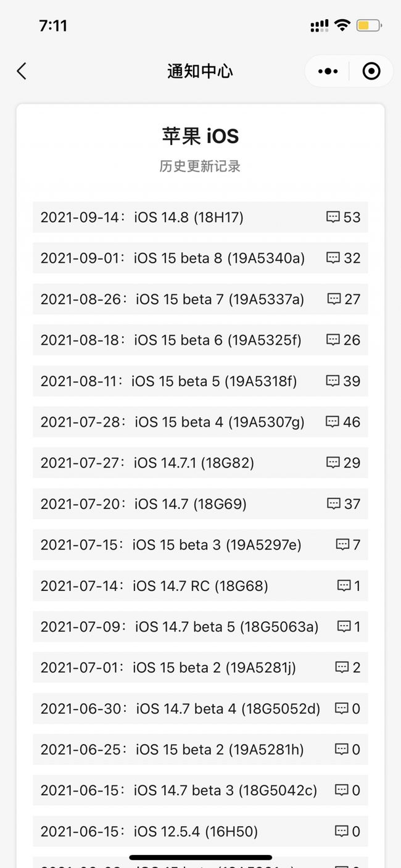Tap comment icon for iOS 12.5.4 row

[341, 831]
